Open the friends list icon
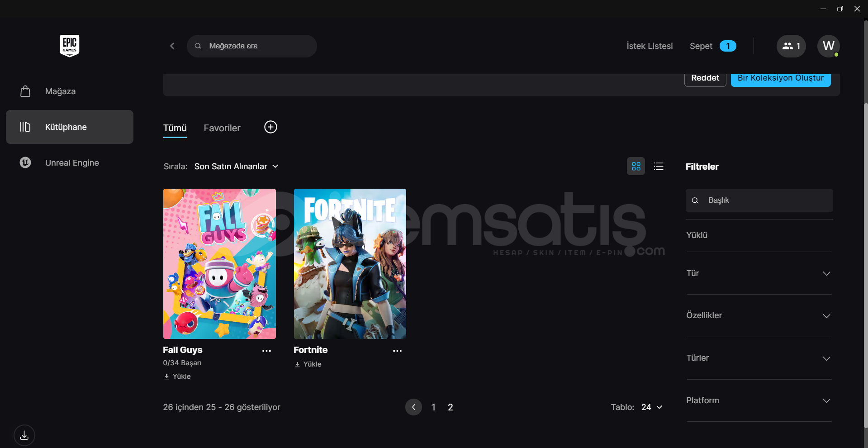Image resolution: width=868 pixels, height=448 pixels. point(791,46)
